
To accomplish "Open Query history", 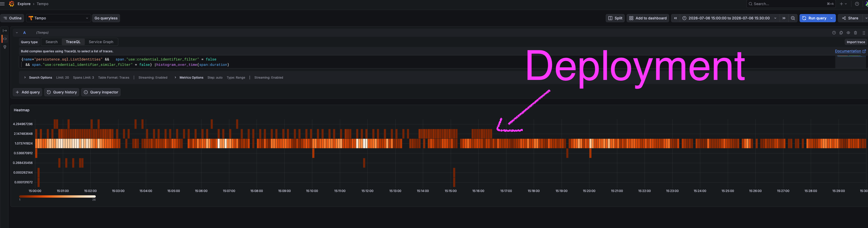I will 62,92.
